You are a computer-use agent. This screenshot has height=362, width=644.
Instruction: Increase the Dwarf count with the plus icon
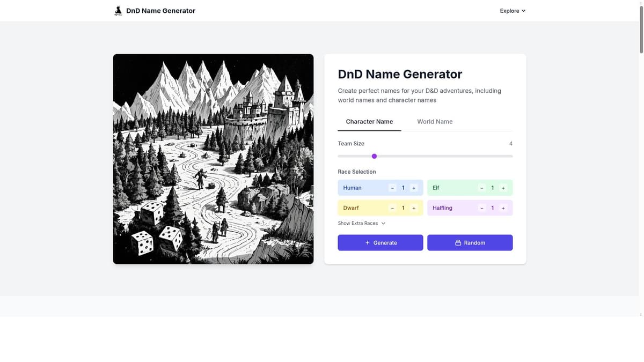point(413,208)
